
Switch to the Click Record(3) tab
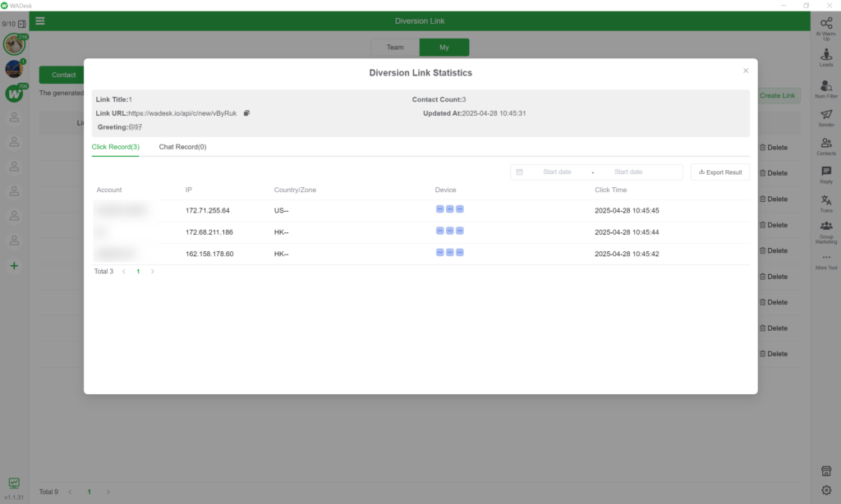point(115,147)
